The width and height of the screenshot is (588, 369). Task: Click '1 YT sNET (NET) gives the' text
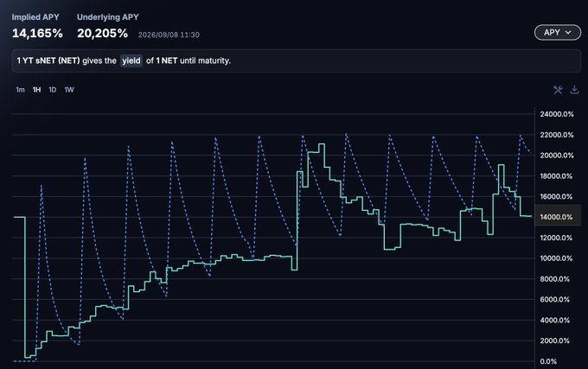(x=67, y=60)
